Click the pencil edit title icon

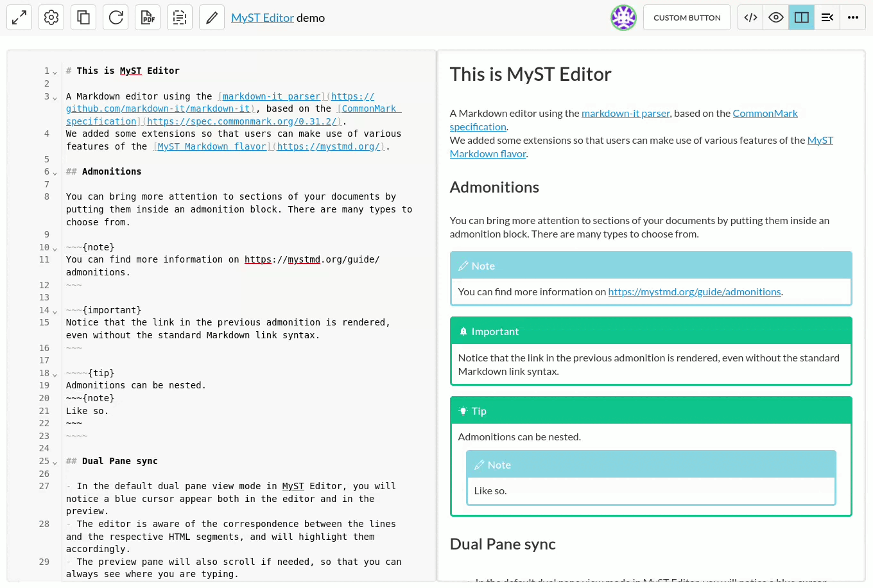212,17
